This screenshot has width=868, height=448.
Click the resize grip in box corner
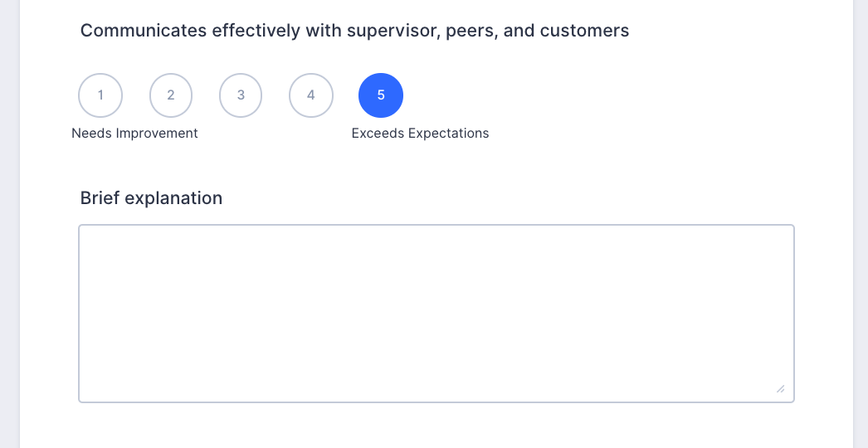[x=780, y=388]
